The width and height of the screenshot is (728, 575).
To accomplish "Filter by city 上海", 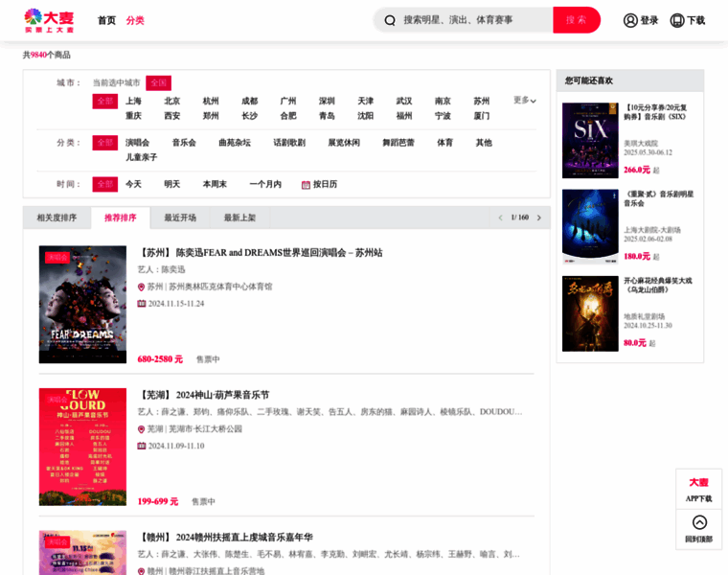I will click(133, 102).
